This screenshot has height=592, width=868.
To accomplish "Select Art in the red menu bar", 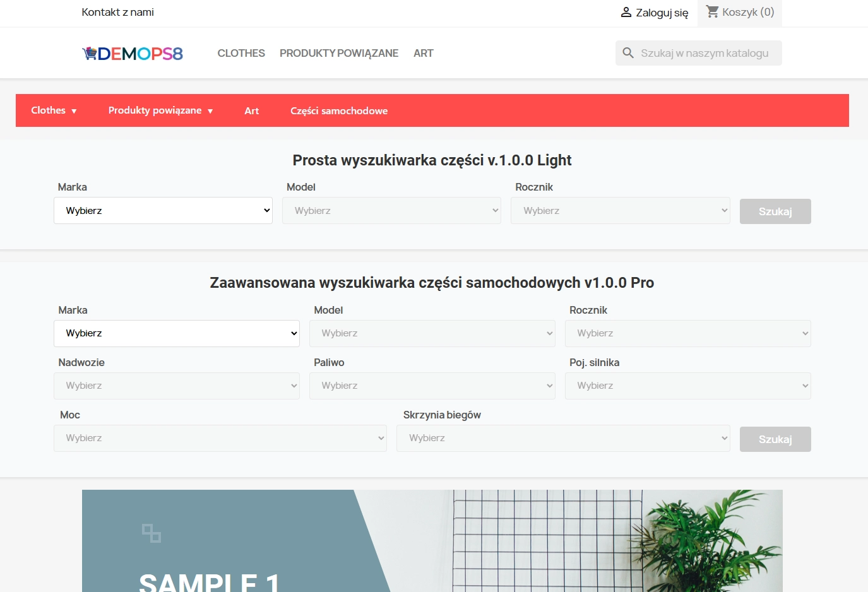I will [x=252, y=111].
